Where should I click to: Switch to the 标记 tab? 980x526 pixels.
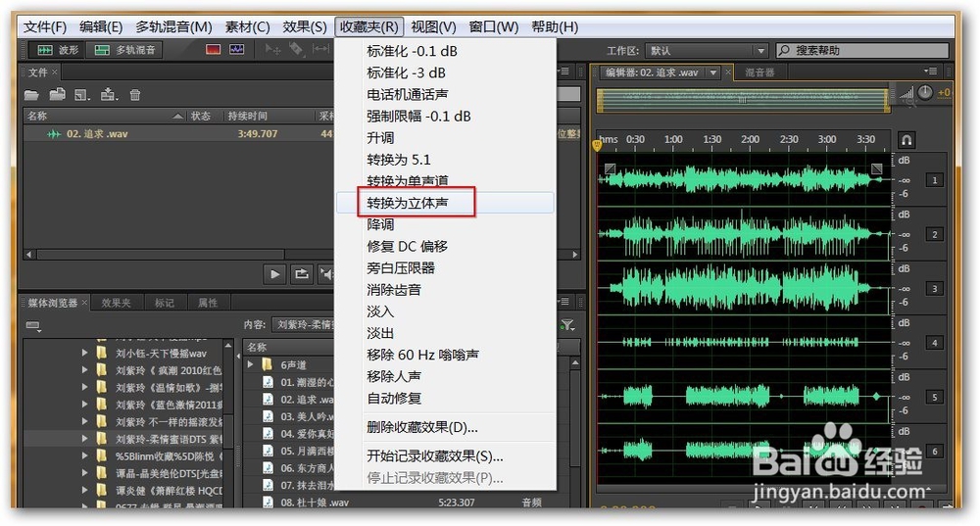[x=165, y=303]
